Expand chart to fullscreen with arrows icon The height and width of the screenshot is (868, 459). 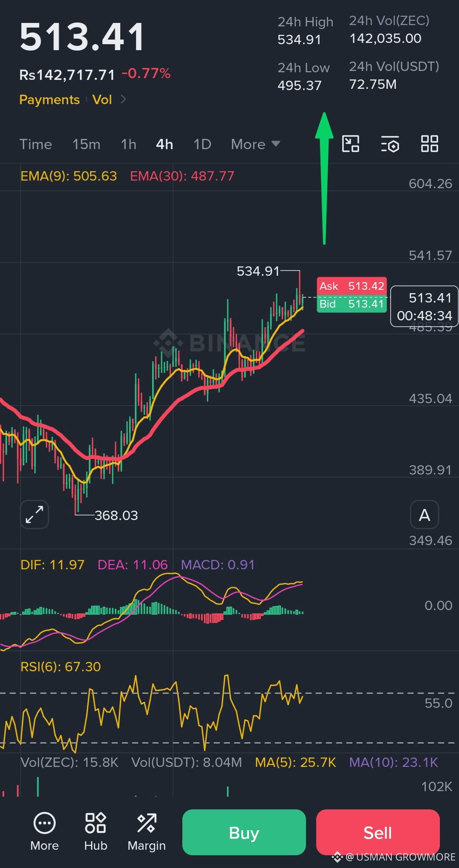pyautogui.click(x=34, y=515)
